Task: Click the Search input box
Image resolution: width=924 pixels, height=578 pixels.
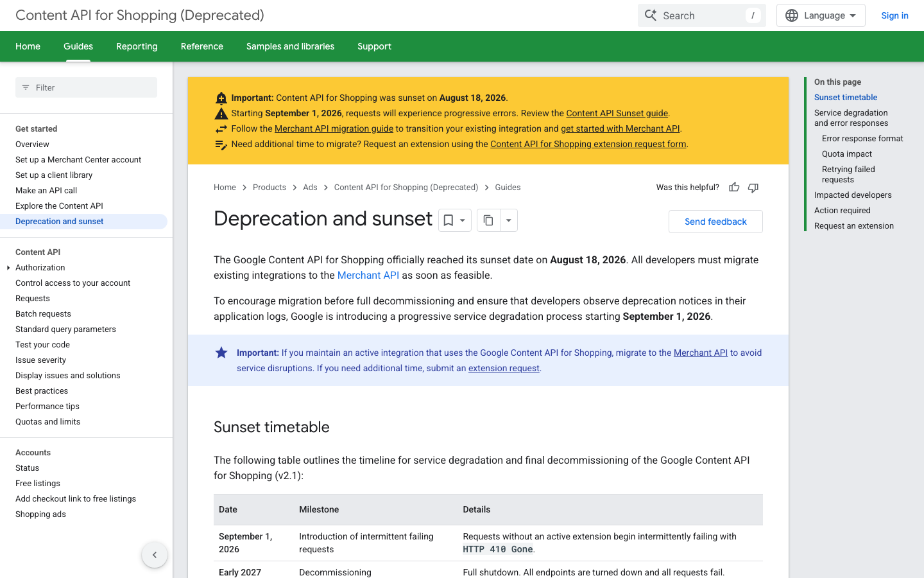Action: [x=702, y=15]
